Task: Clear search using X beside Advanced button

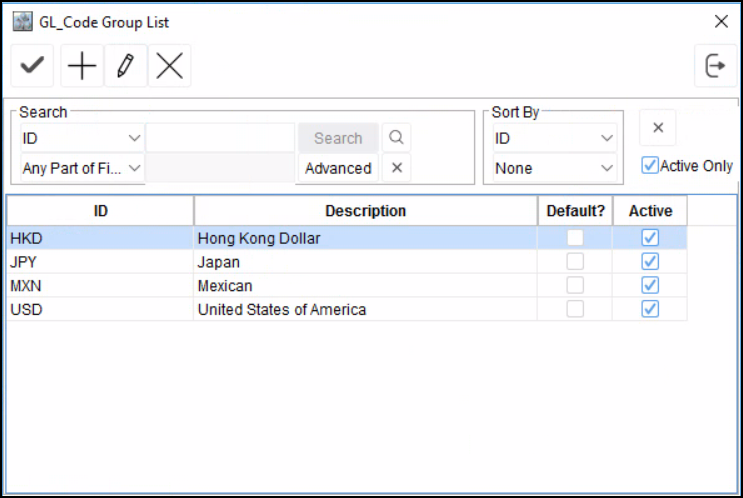Action: coord(396,168)
